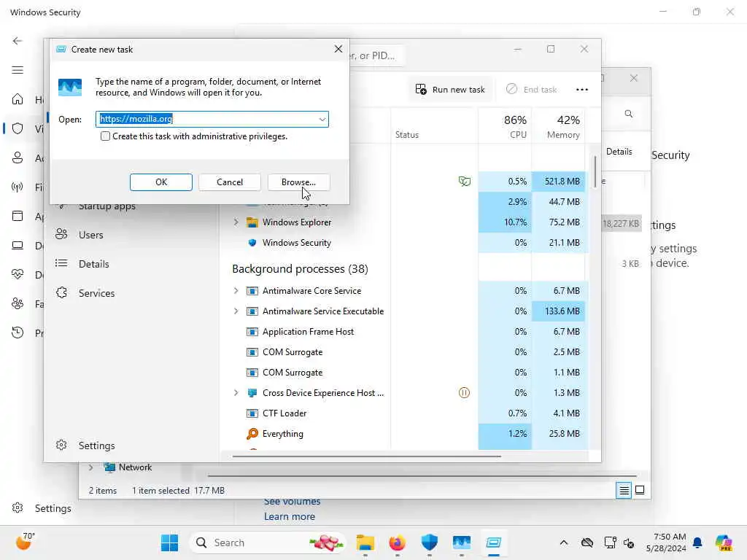
Task: Click the Application Frame Host icon
Action: tap(252, 332)
